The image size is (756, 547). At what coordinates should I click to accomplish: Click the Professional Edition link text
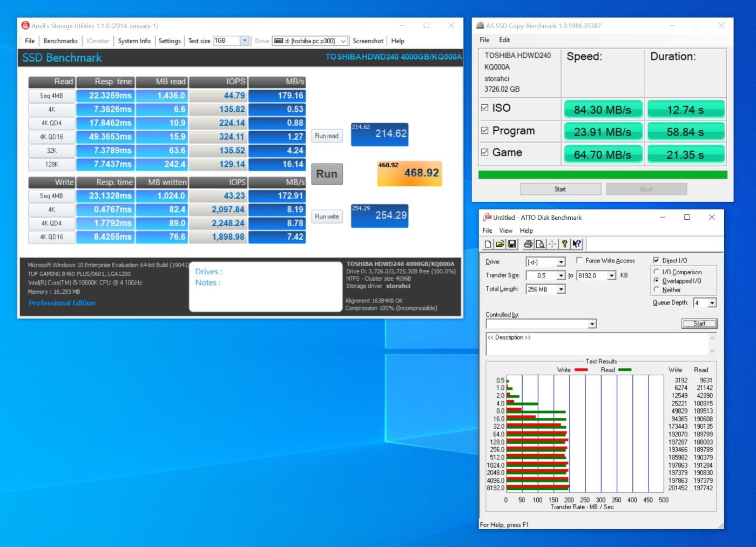pyautogui.click(x=62, y=303)
